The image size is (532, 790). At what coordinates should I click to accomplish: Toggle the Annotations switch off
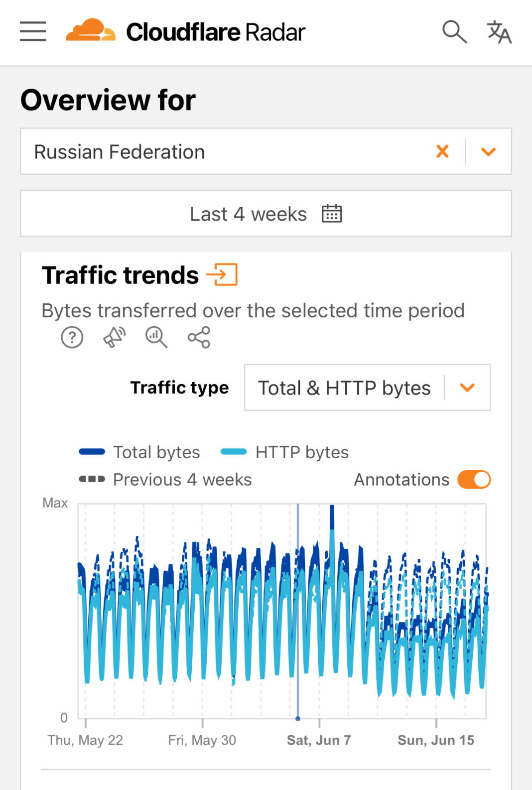pos(474,480)
